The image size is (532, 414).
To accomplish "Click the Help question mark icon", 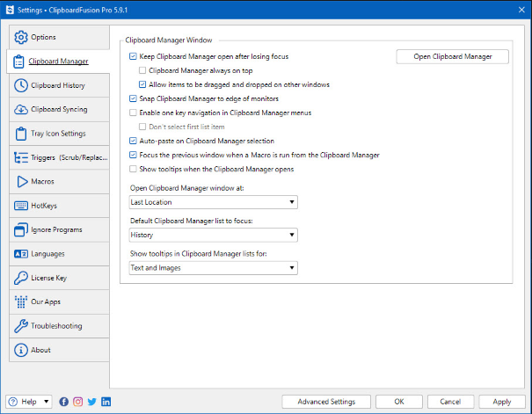I will click(x=13, y=402).
